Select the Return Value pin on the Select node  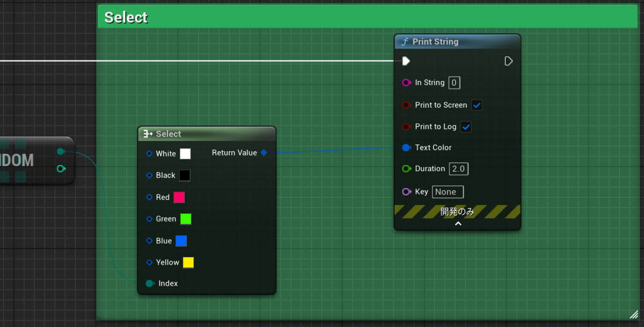(x=264, y=152)
